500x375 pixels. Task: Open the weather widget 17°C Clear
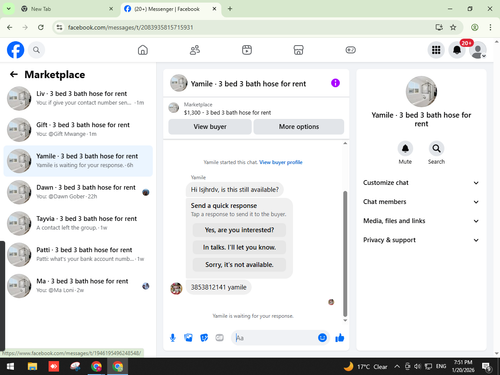(x=366, y=367)
